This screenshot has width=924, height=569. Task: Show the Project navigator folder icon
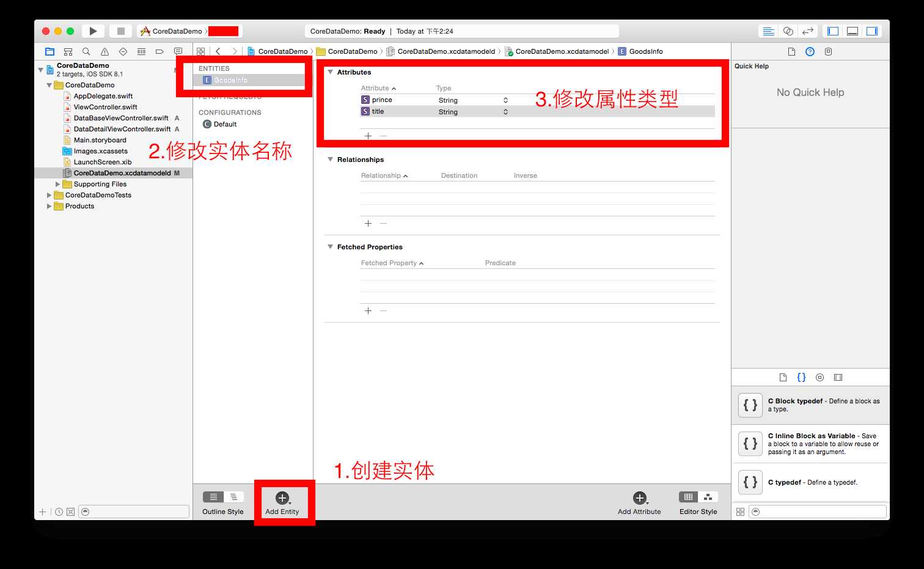(x=50, y=51)
